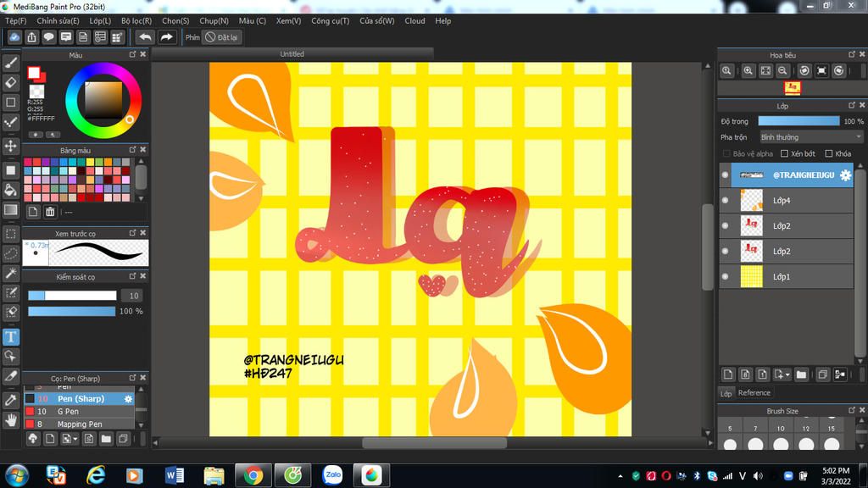The image size is (868, 488).
Task: Select the Magic Wand tool
Action: pos(10,274)
